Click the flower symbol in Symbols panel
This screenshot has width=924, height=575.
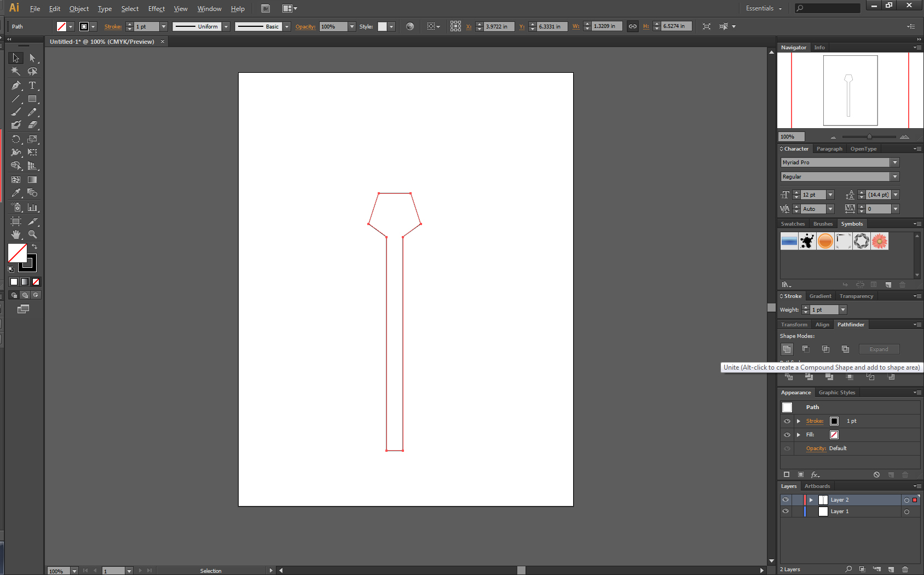click(x=880, y=241)
